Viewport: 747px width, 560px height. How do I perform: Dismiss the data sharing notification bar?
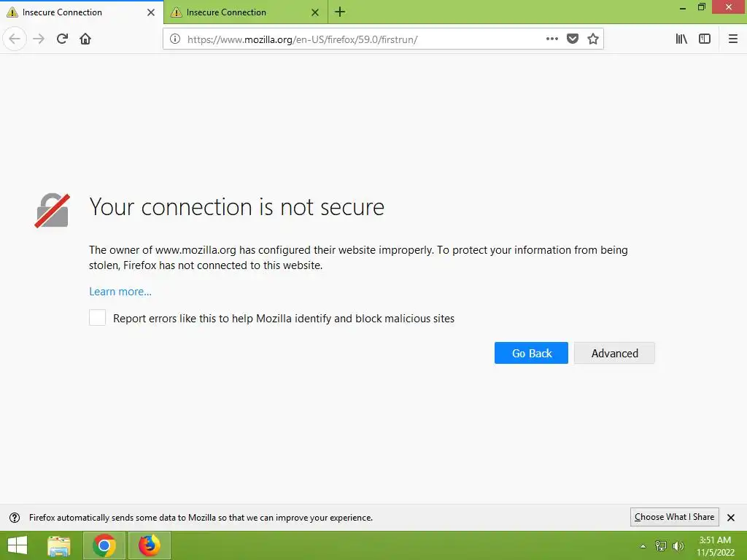(x=731, y=517)
